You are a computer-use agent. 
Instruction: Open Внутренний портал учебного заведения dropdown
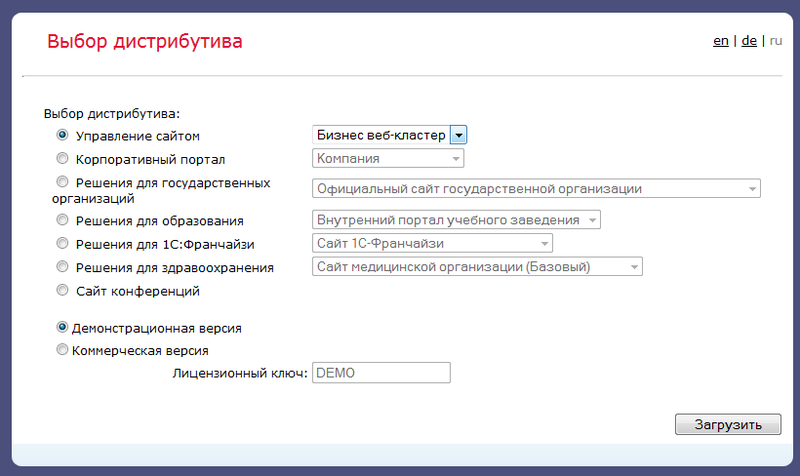coord(456,220)
